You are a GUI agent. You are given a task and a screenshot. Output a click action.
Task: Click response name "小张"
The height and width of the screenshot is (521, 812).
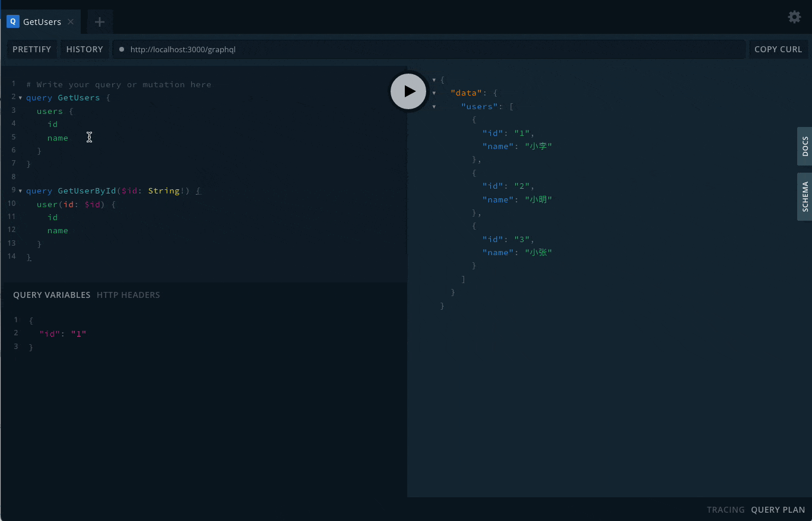pos(538,252)
